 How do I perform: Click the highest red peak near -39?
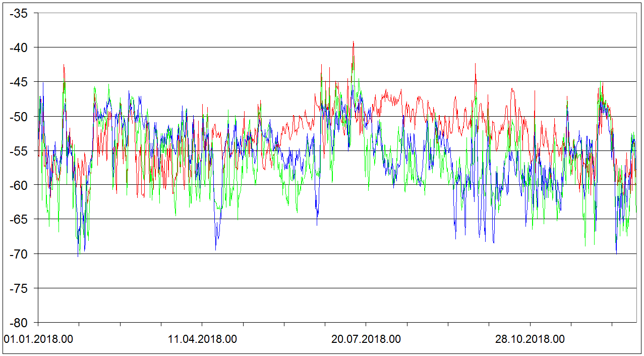(354, 42)
